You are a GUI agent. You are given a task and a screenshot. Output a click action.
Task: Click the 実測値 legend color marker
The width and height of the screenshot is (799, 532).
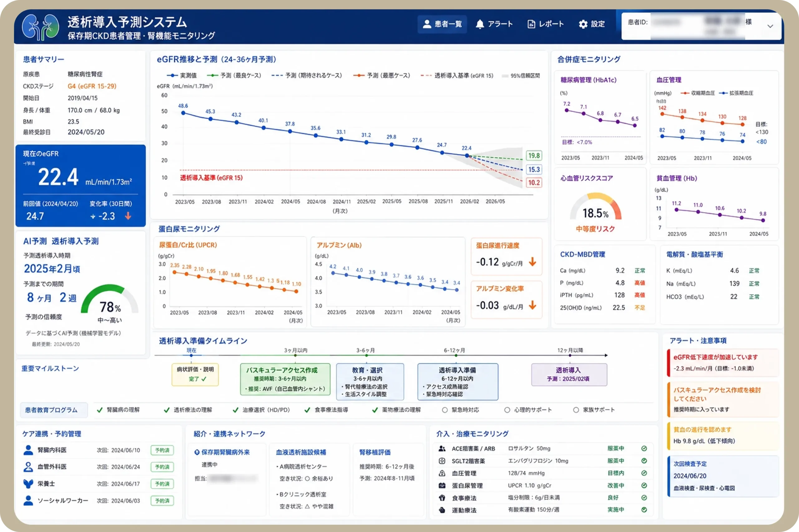click(x=172, y=75)
